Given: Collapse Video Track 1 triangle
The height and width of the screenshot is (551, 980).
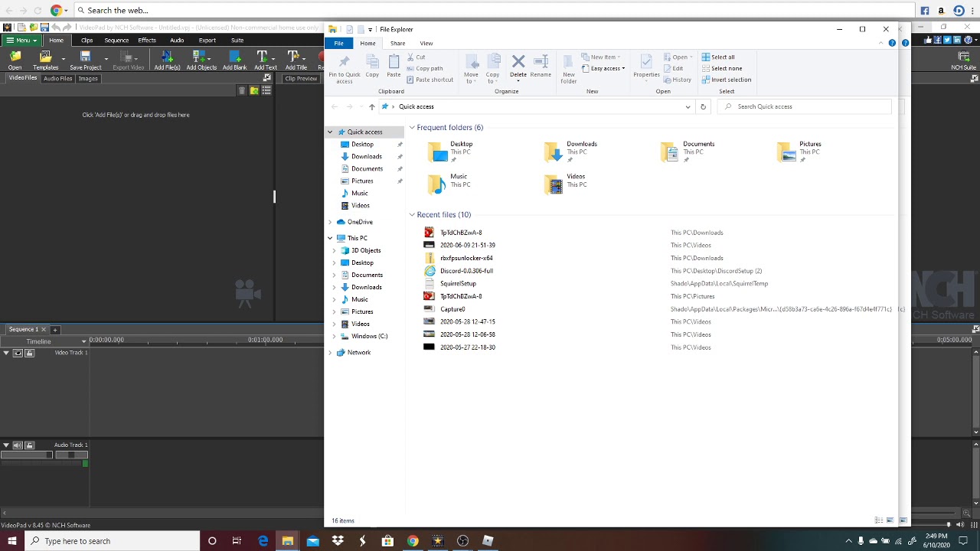Looking at the screenshot, I should click(6, 353).
